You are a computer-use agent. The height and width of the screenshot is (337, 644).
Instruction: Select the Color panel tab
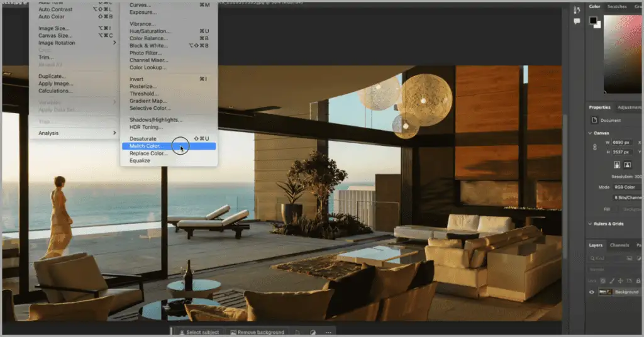[594, 6]
